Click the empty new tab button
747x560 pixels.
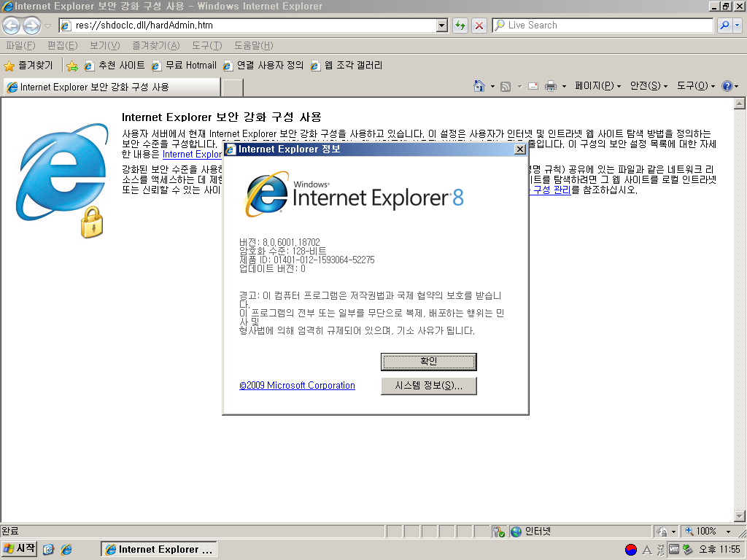pos(233,87)
